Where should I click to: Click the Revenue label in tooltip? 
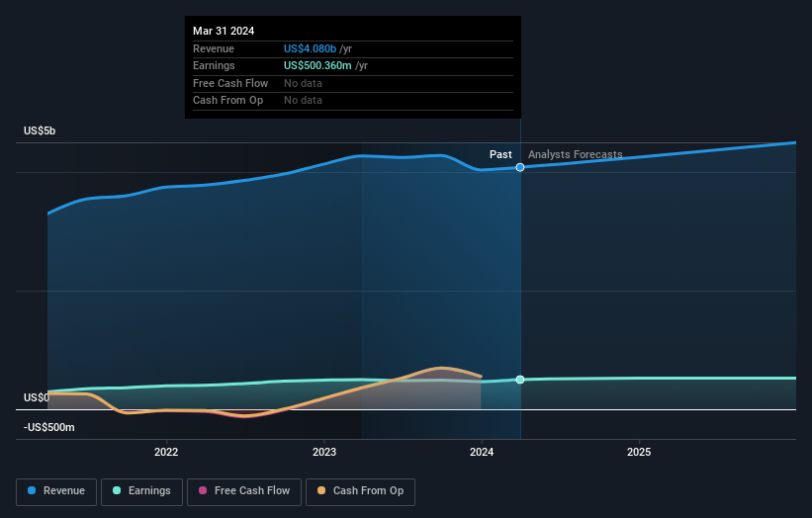(x=214, y=48)
